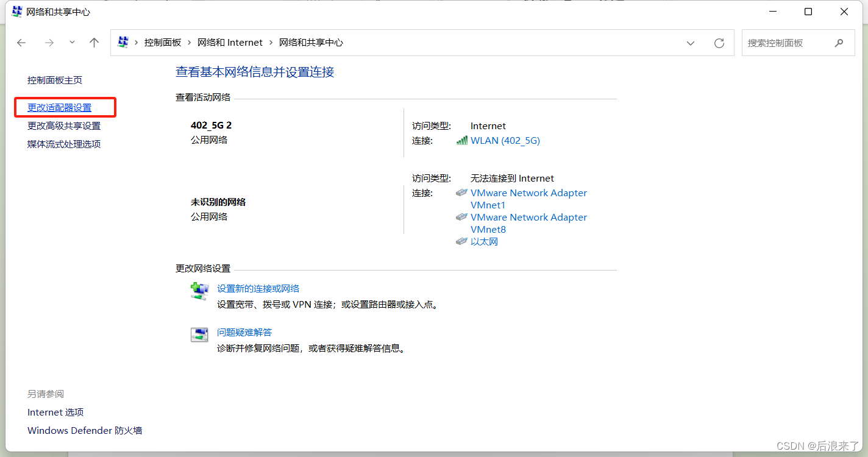This screenshot has height=457, width=868.
Task: Click the network icon in the address bar
Action: point(123,42)
